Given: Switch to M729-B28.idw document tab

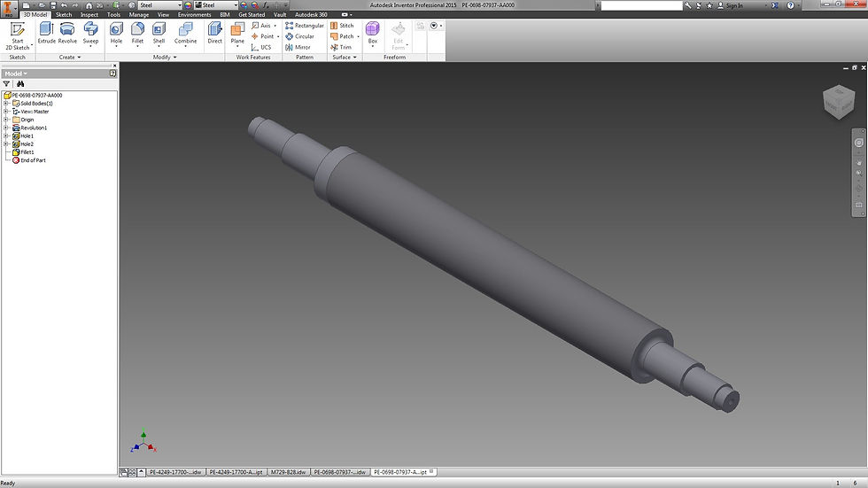Looking at the screenshot, I should [x=289, y=472].
